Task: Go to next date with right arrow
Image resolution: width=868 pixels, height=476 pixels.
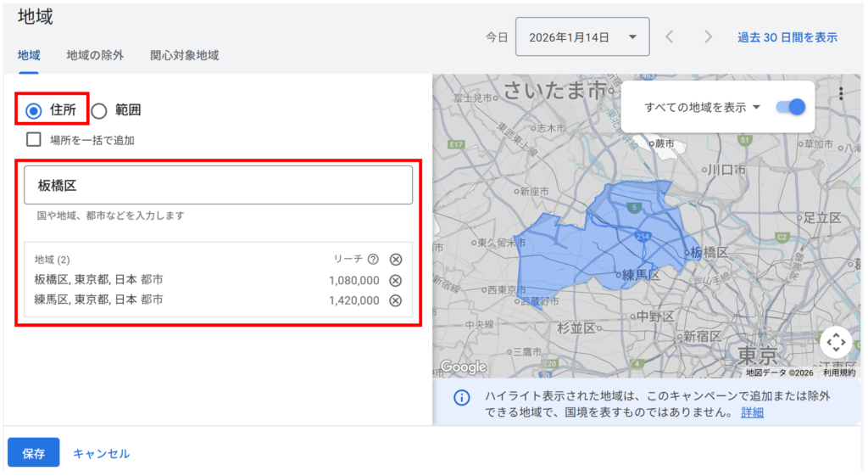Action: pyautogui.click(x=709, y=37)
